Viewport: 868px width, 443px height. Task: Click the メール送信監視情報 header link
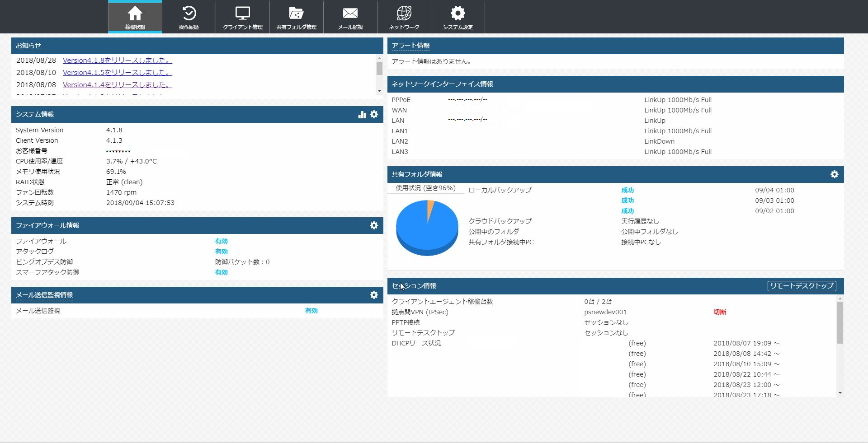[x=44, y=295]
